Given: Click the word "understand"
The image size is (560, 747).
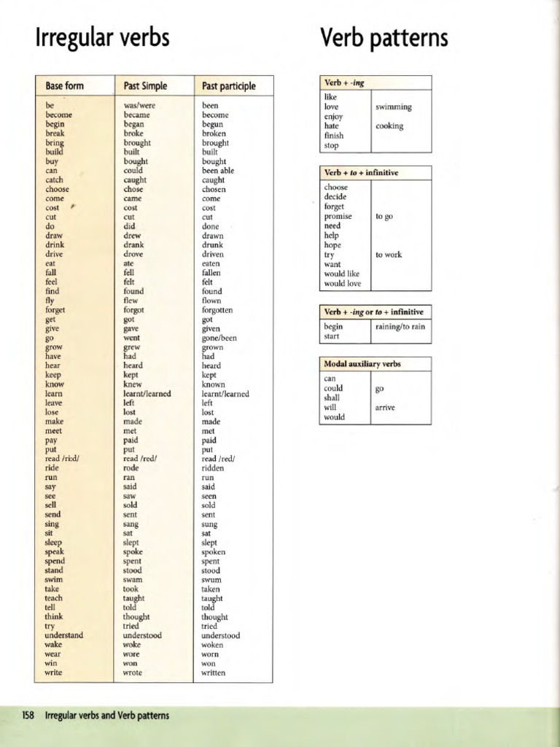Looking at the screenshot, I should (64, 635).
